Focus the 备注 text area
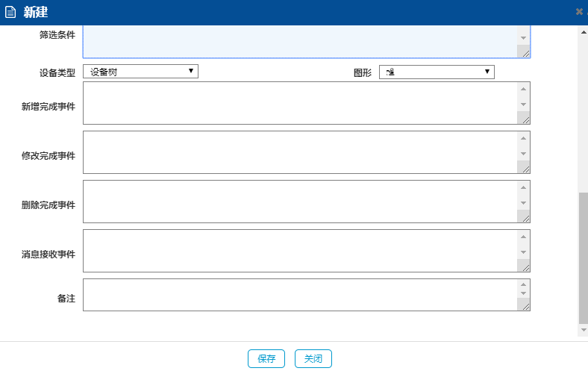 tap(298, 295)
